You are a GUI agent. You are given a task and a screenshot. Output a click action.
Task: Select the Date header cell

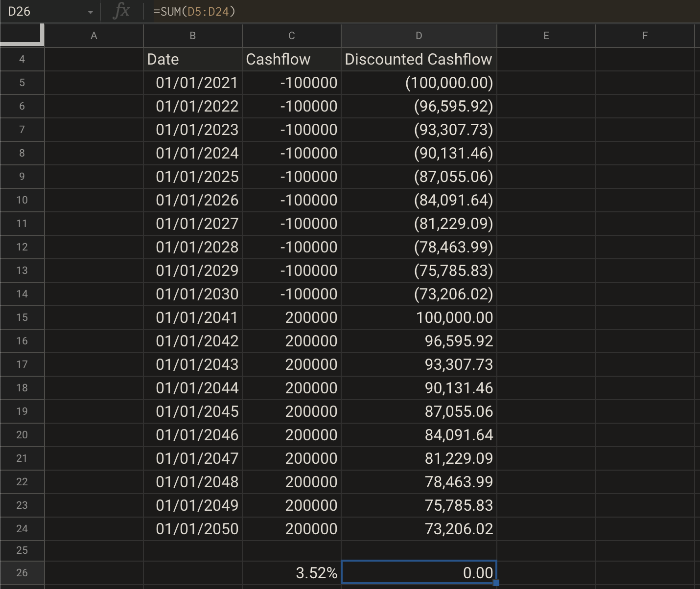pyautogui.click(x=192, y=59)
